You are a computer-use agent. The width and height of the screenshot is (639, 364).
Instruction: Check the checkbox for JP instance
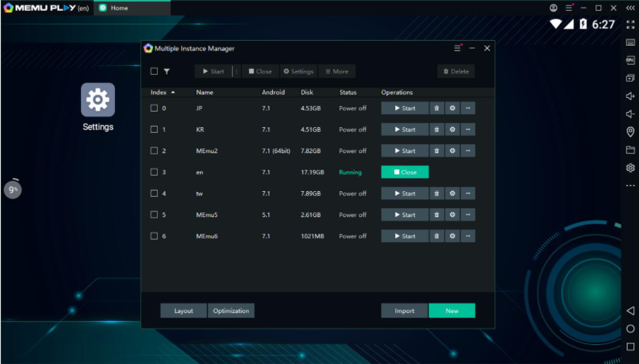click(x=154, y=108)
